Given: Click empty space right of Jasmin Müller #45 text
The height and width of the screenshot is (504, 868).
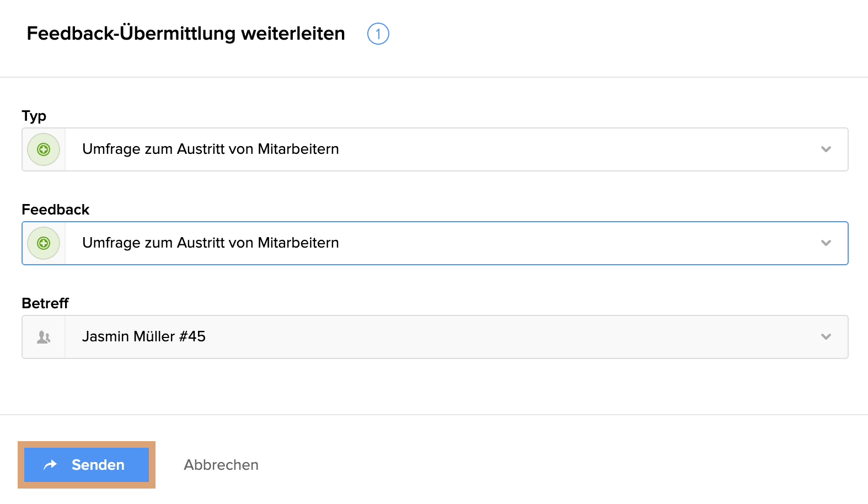Looking at the screenshot, I should coord(496,337).
